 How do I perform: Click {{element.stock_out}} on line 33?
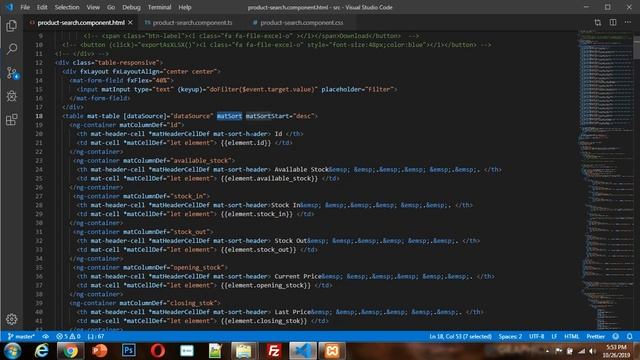tap(259, 249)
